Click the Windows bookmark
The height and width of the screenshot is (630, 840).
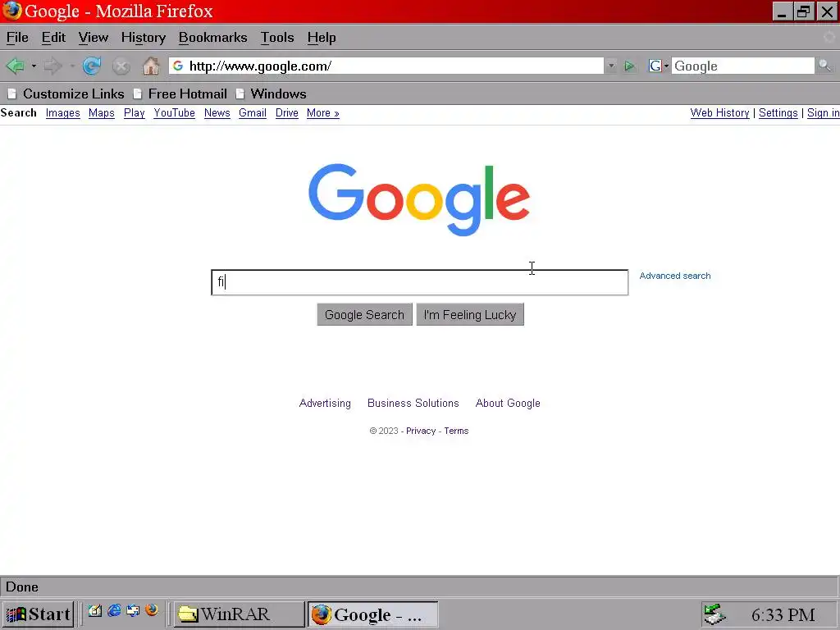pos(271,94)
